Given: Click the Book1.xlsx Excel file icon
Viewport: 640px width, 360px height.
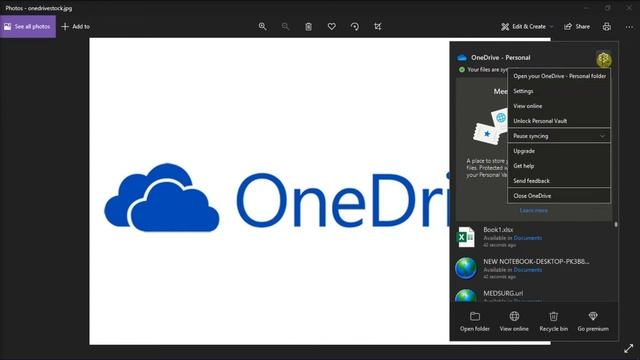Looking at the screenshot, I should point(466,237).
